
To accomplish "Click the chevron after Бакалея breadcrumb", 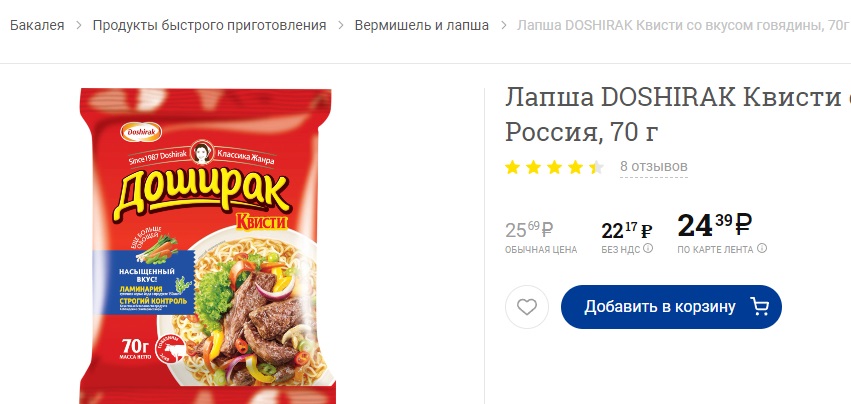I will pyautogui.click(x=79, y=26).
